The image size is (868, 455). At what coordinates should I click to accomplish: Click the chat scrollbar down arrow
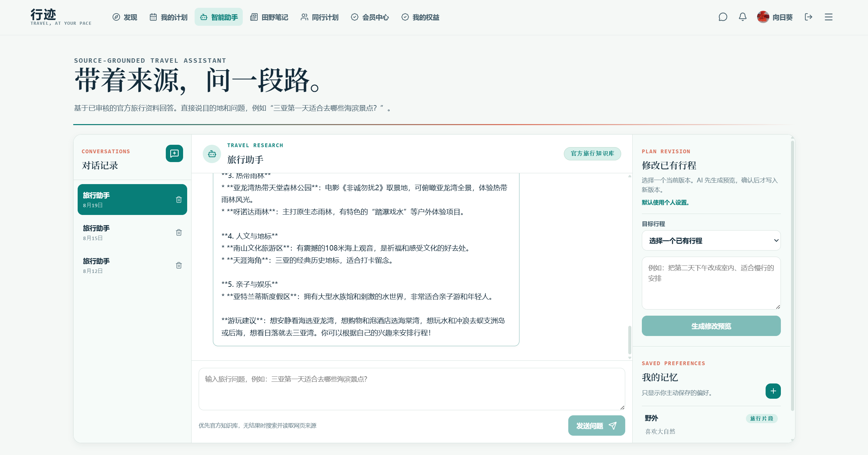pyautogui.click(x=630, y=358)
